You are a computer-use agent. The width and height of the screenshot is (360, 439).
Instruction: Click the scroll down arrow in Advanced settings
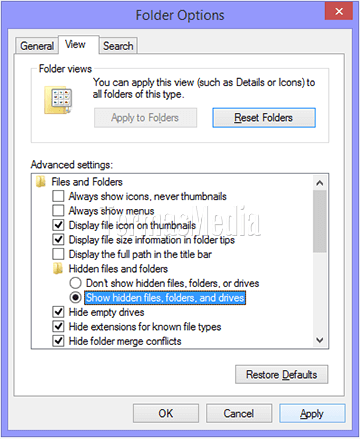pos(320,340)
